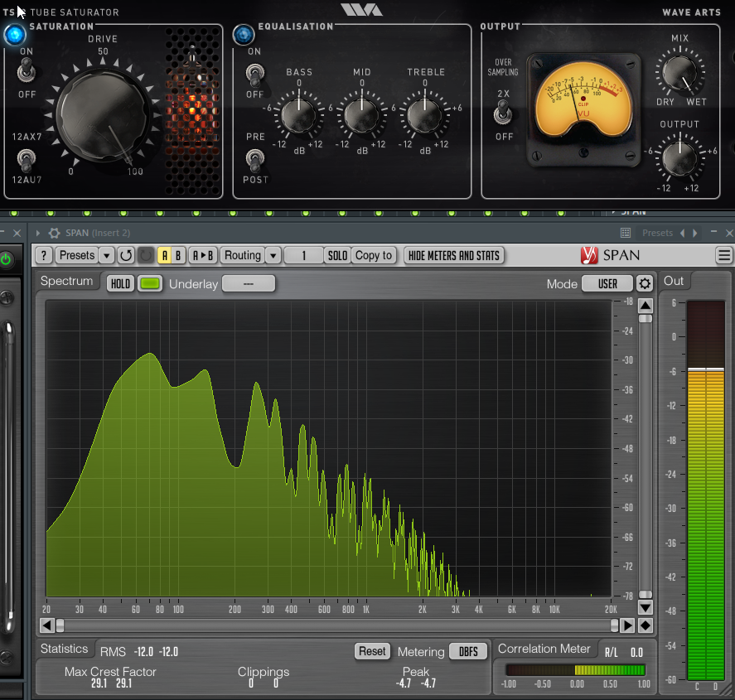
Task: Click the Dry/Wet Mix knob
Action: click(679, 74)
